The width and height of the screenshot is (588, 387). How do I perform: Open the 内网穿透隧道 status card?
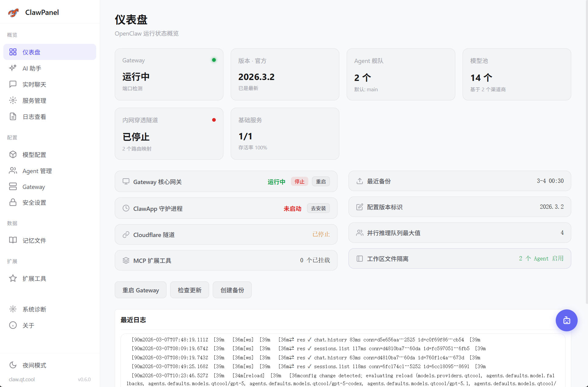[169, 134]
